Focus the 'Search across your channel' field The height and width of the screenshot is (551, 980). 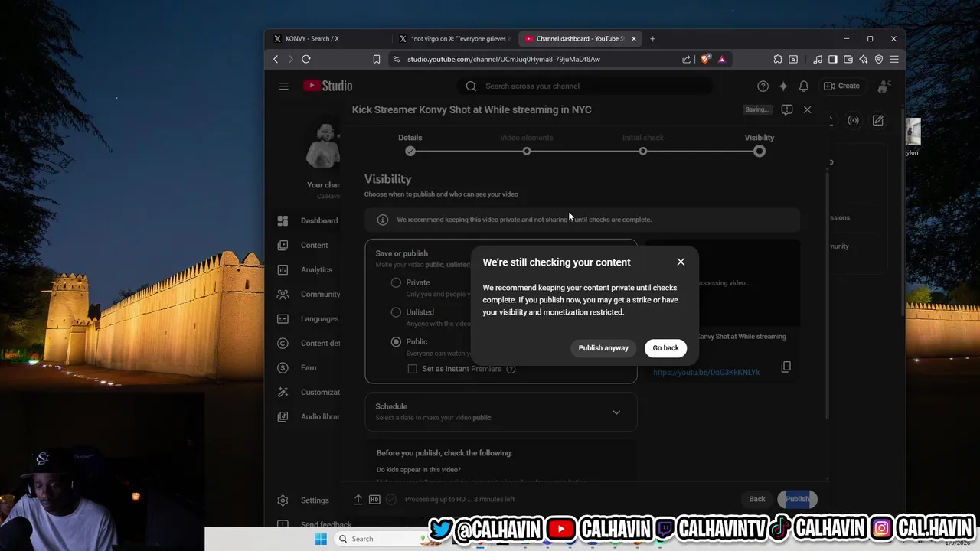point(586,86)
